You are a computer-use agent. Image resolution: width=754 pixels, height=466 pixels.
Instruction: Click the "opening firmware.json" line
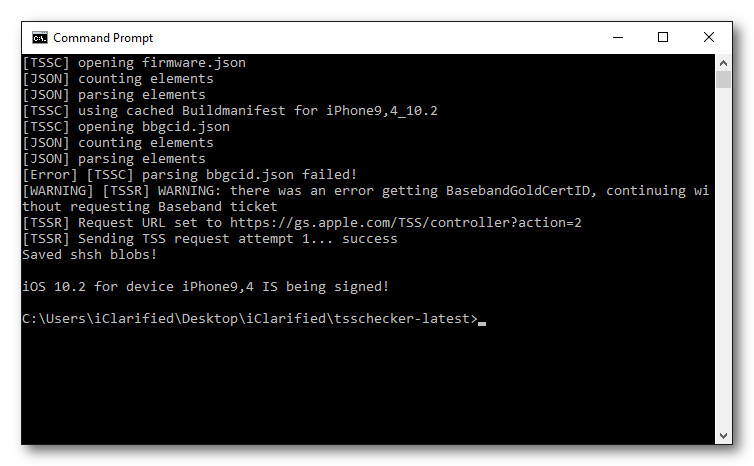(133, 63)
